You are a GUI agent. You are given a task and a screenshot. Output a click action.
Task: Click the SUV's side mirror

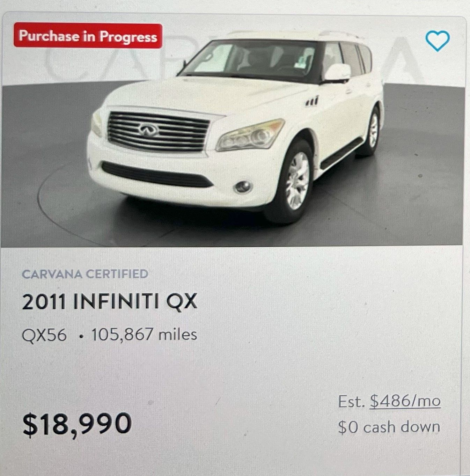pyautogui.click(x=337, y=73)
